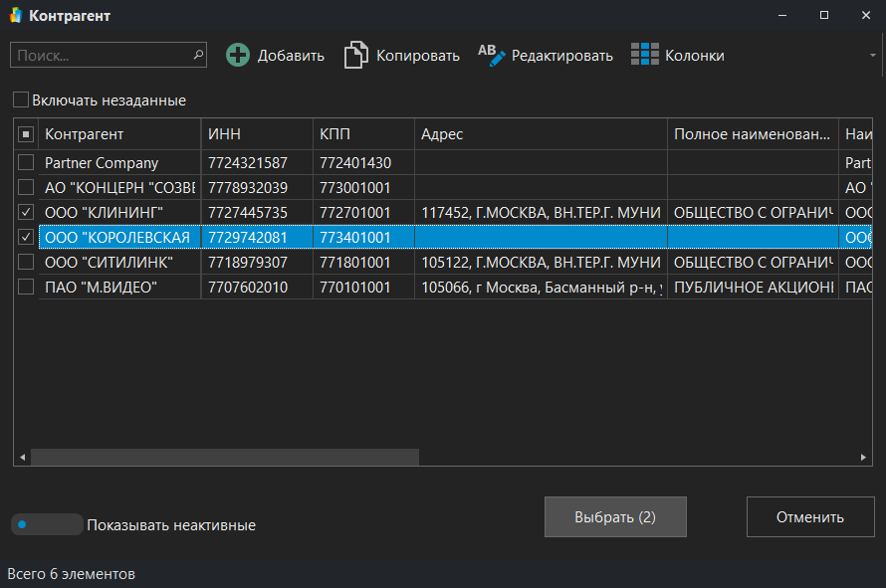
Task: Click the КПП column header
Action: [362, 134]
